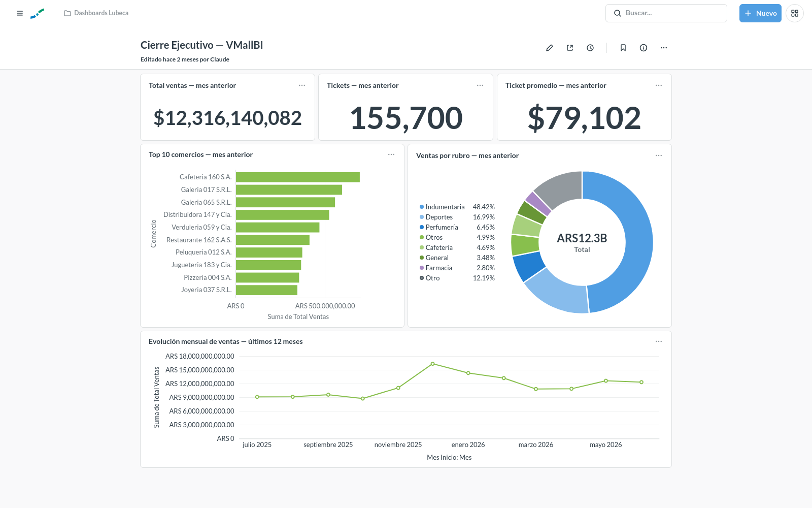Image resolution: width=812 pixels, height=508 pixels.
Task: Click marzo 2026 line chart point
Action: click(x=536, y=389)
